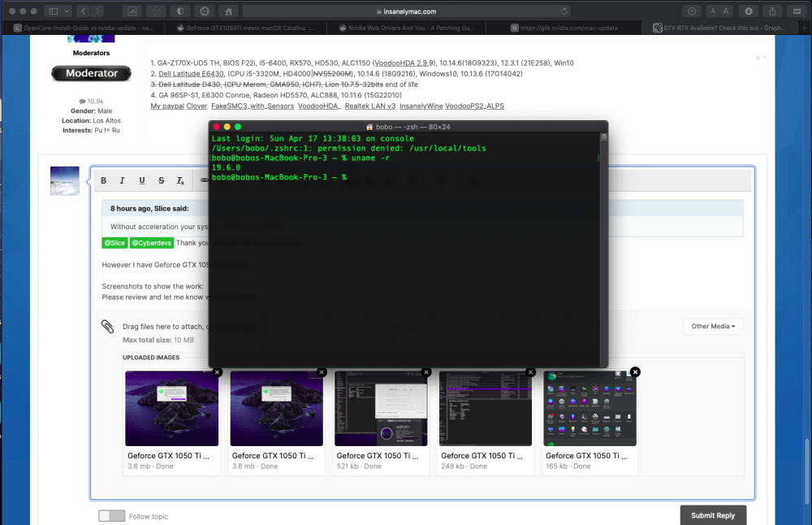Remove the first uploaded 3.6 mb image
This screenshot has height=525, width=812.
tap(218, 372)
